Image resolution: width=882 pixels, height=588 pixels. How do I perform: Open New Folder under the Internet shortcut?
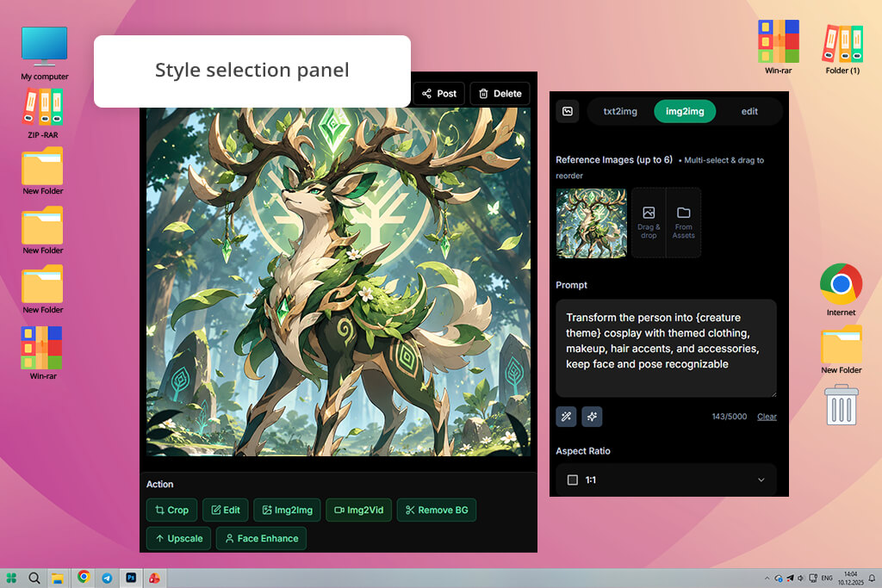pyautogui.click(x=841, y=350)
